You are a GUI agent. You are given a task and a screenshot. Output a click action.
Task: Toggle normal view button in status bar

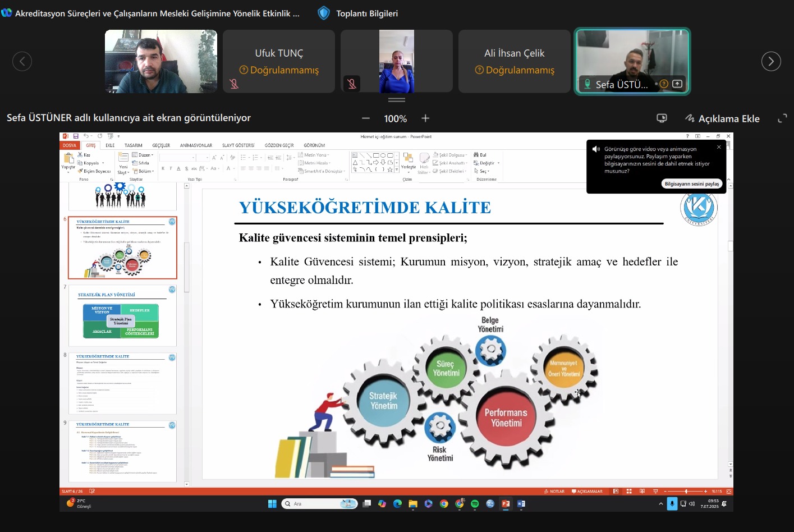pyautogui.click(x=616, y=491)
